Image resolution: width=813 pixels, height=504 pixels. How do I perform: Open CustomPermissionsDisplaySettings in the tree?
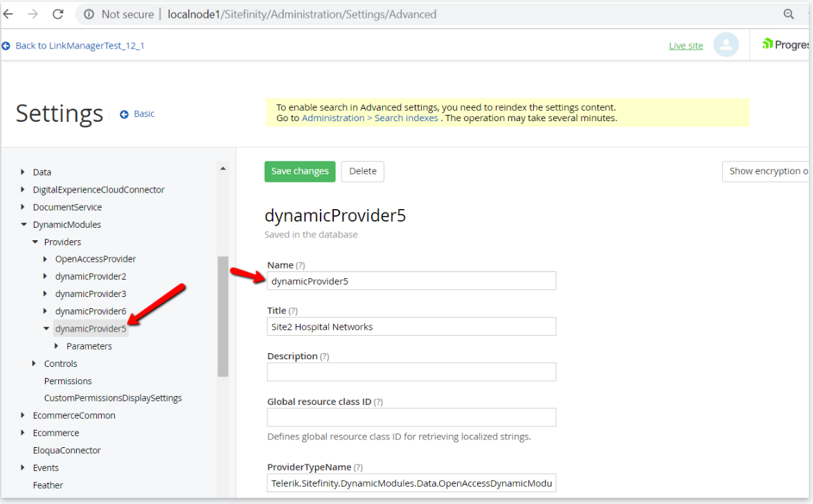coord(113,398)
